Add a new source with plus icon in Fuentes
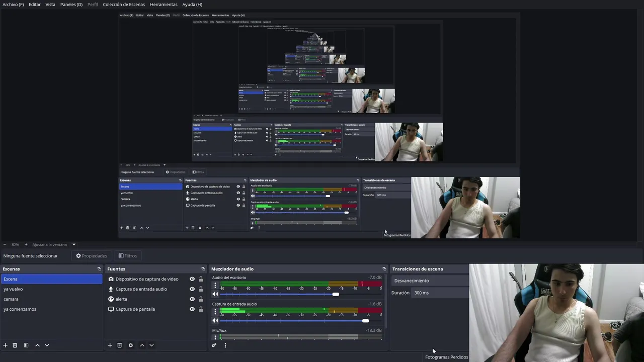This screenshot has height=362, width=644. (x=110, y=345)
